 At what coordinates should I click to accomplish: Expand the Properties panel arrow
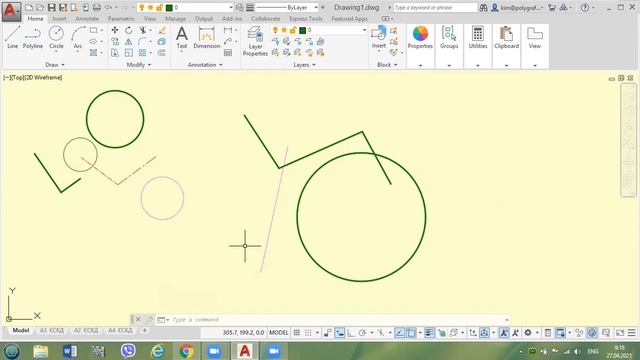click(420, 65)
